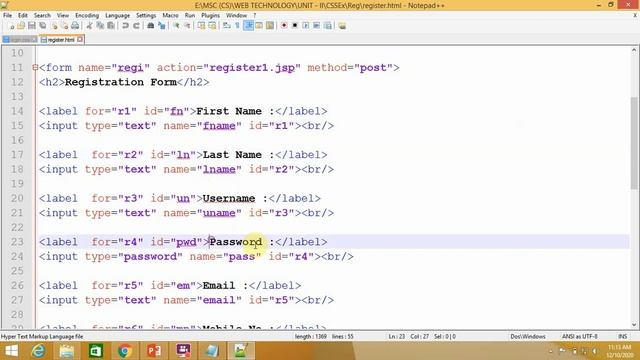Cut selection with the scissors icon
Viewport: 640px width, 360px height.
[x=89, y=26]
